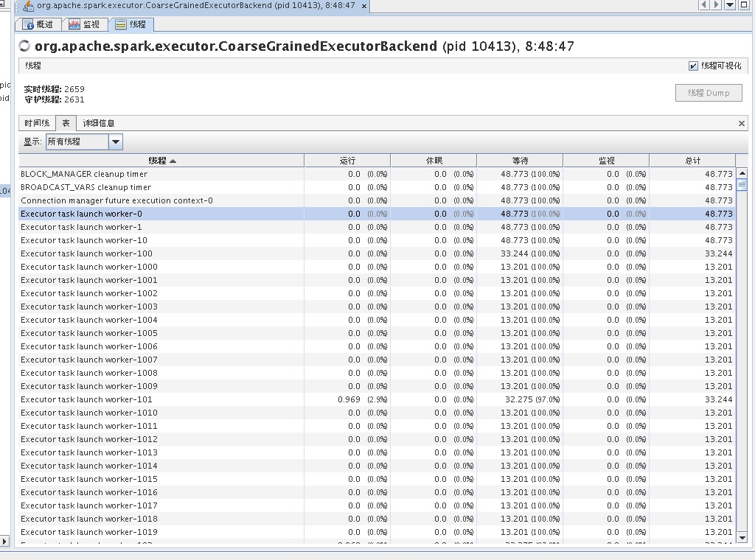This screenshot has width=755, height=560.
Task: Close the CoarseGrainedExecutorBackend document tab
Action: click(363, 6)
